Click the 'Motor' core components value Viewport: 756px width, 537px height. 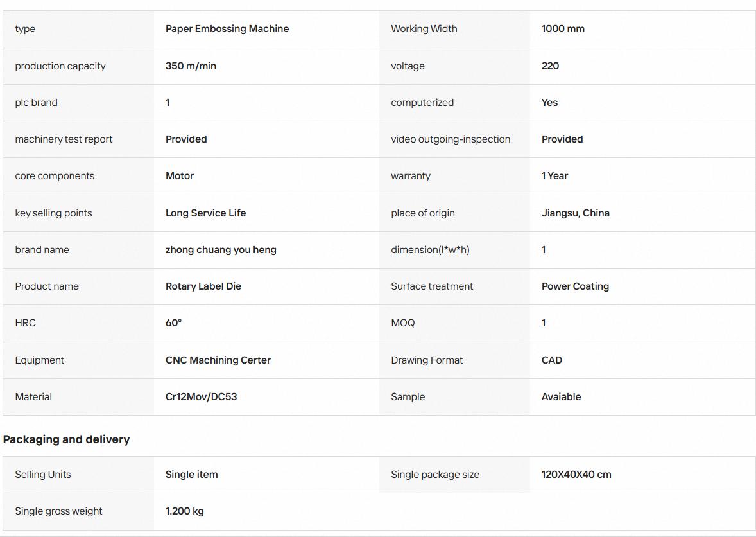179,176
